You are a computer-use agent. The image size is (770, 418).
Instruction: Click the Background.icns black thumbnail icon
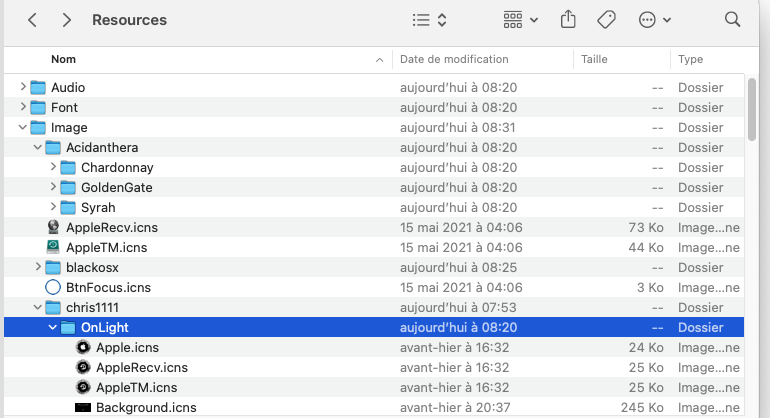pos(83,408)
